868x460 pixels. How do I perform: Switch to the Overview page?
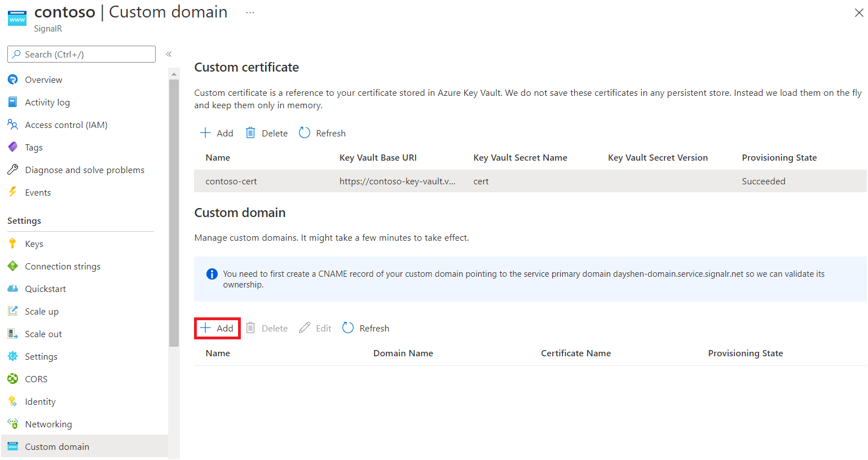pos(43,79)
